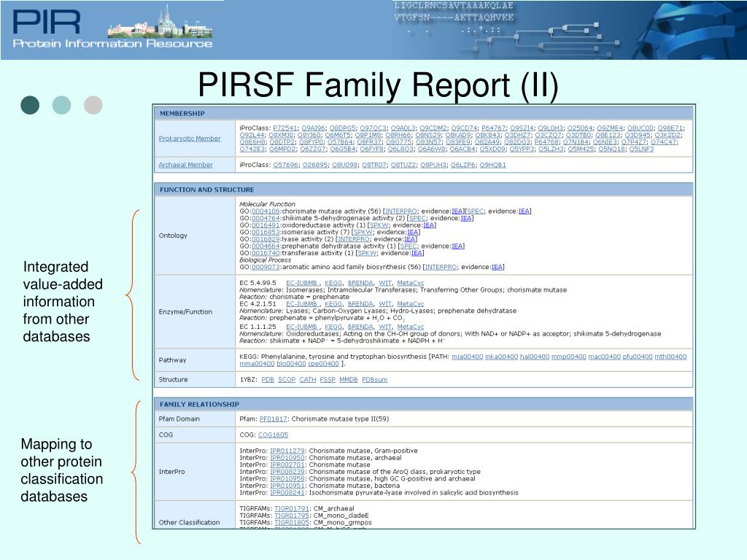Screen dimensions: 747x560
Task: Open GO term 0016853 isomerase activity
Action: coord(266,233)
